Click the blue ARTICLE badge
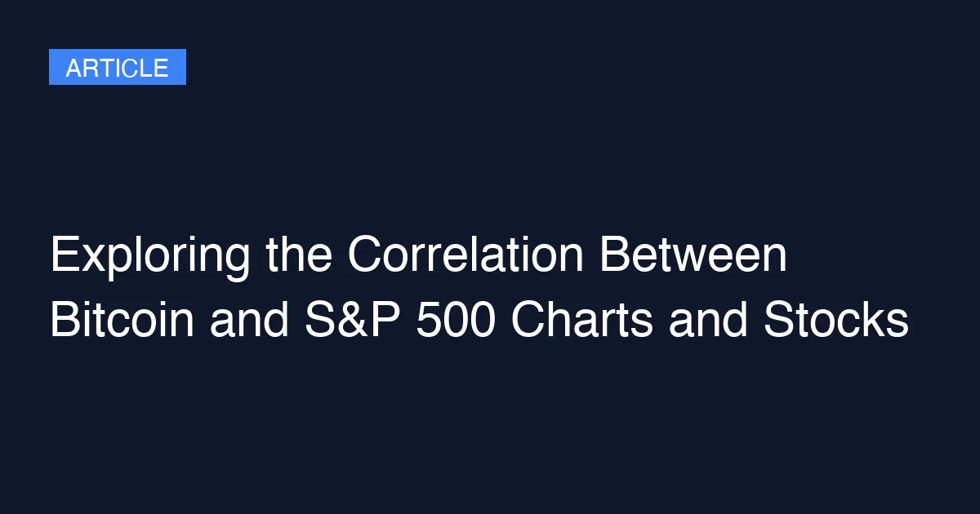This screenshot has width=980, height=514. pyautogui.click(x=117, y=68)
